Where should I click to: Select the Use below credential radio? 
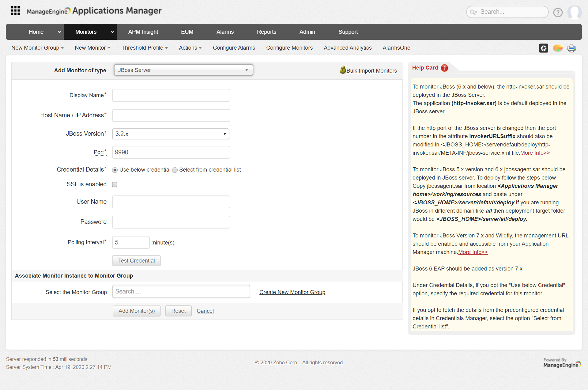[115, 170]
